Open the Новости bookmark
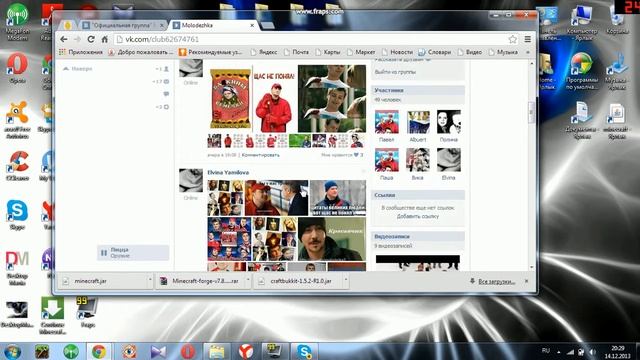 [398, 52]
